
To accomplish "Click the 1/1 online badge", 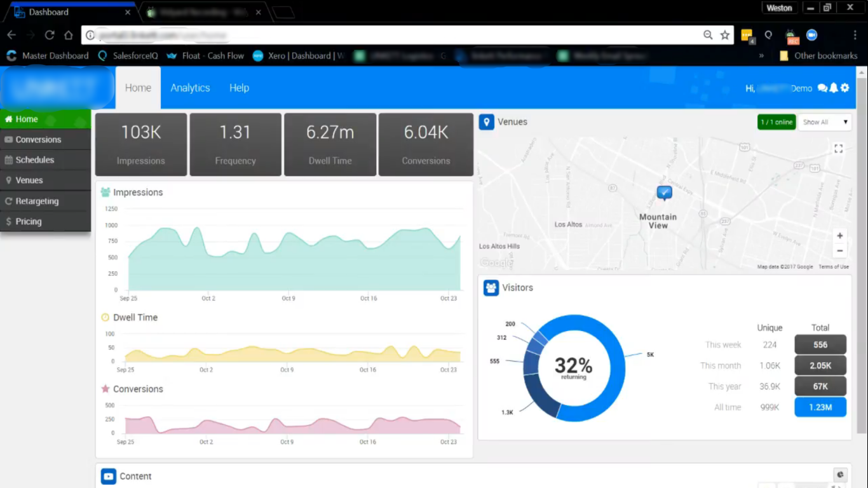I will pyautogui.click(x=776, y=122).
